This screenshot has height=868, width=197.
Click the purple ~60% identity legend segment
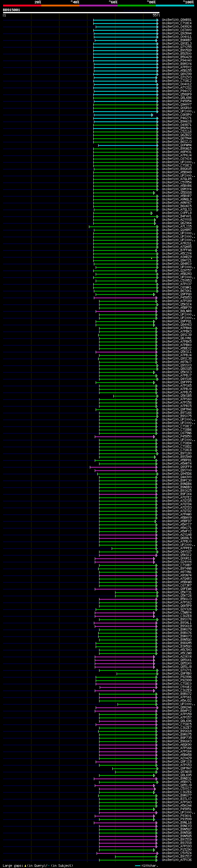click(x=98, y=6)
